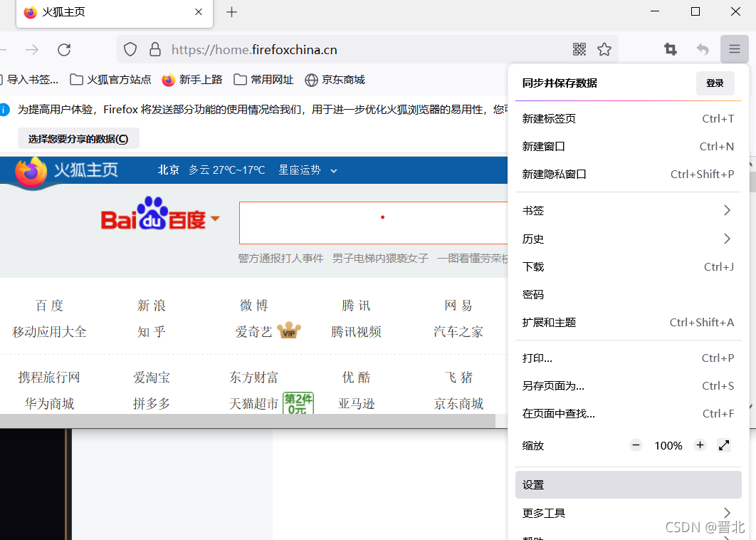This screenshot has height=540, width=756.
Task: Expand the 历史 submenu
Action: (629, 239)
